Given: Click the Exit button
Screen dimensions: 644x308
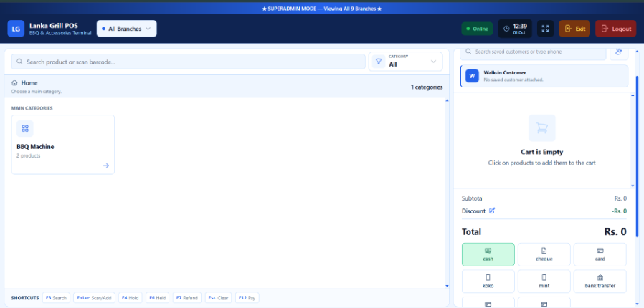Looking at the screenshot, I should (574, 29).
